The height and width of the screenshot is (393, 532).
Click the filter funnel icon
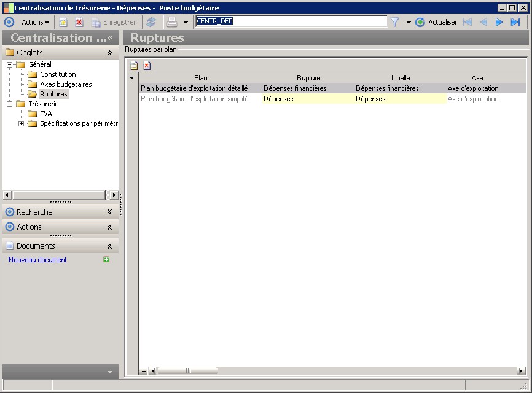pyautogui.click(x=394, y=22)
